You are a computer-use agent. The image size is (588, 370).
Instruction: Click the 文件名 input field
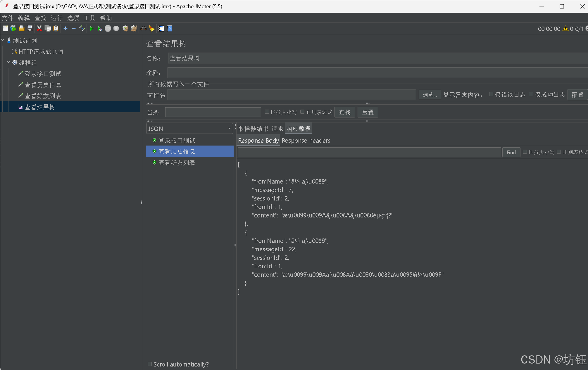click(x=292, y=95)
